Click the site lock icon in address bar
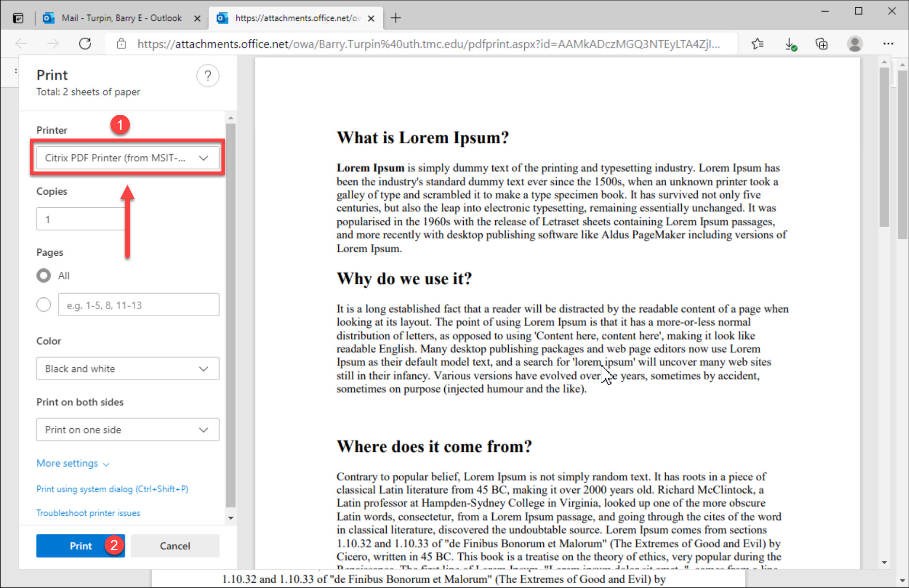Image resolution: width=909 pixels, height=588 pixels. [x=122, y=44]
